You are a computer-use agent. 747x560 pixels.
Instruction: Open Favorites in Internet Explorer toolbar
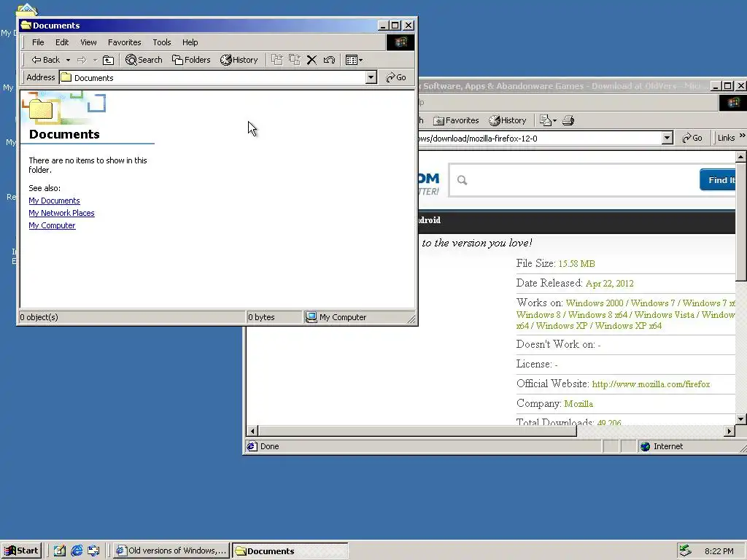[x=456, y=120]
